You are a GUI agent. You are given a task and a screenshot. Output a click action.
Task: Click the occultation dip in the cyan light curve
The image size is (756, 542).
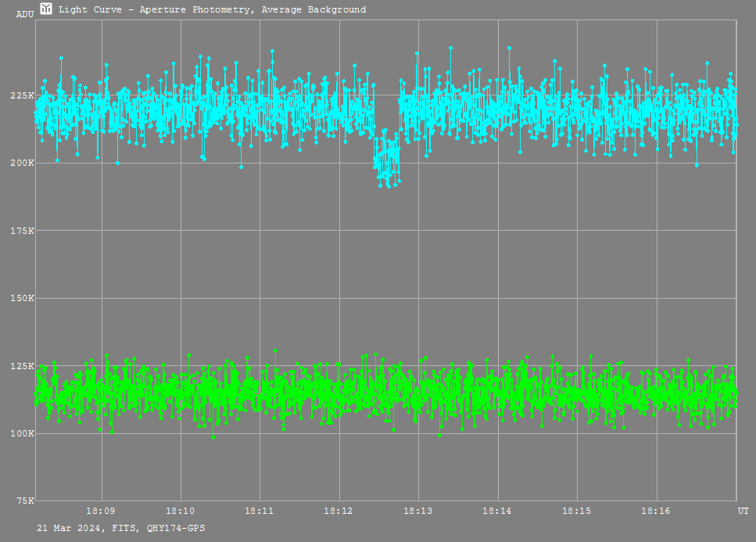click(x=387, y=157)
